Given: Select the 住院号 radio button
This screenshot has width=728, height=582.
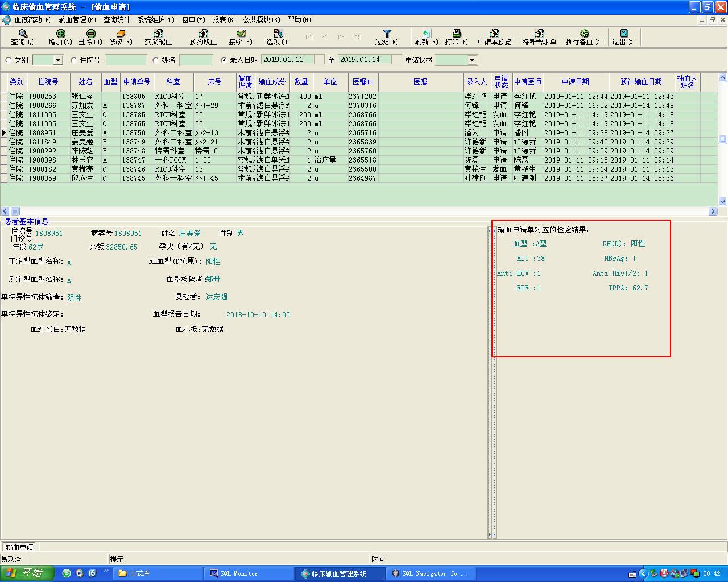Looking at the screenshot, I should [x=74, y=60].
